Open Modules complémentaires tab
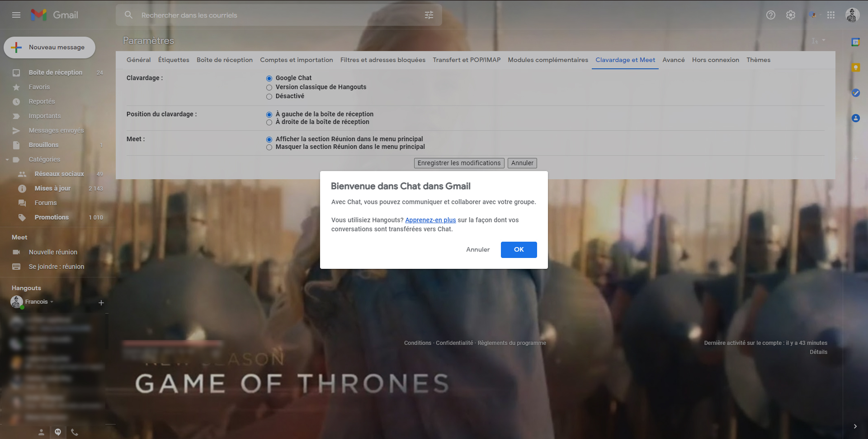 click(548, 60)
